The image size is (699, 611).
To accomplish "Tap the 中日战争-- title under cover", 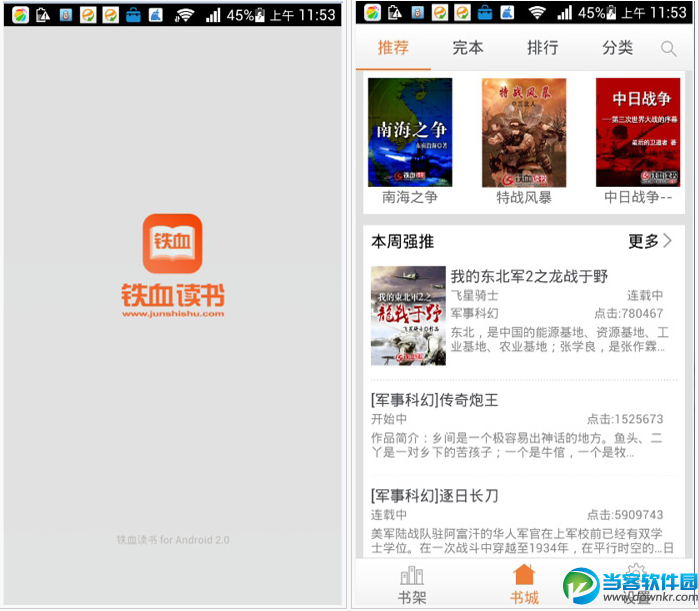I will tap(638, 197).
